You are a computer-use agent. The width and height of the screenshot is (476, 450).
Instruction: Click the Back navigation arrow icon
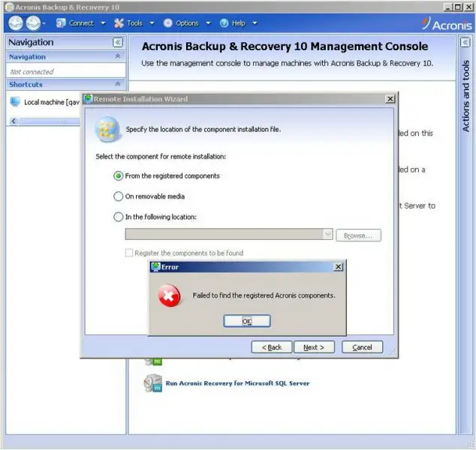pos(16,23)
